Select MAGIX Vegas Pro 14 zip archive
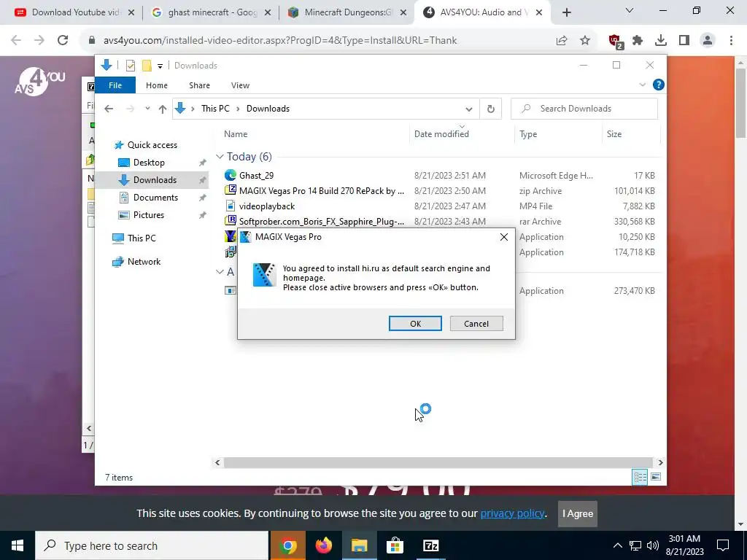The width and height of the screenshot is (747, 560). pyautogui.click(x=438, y=190)
